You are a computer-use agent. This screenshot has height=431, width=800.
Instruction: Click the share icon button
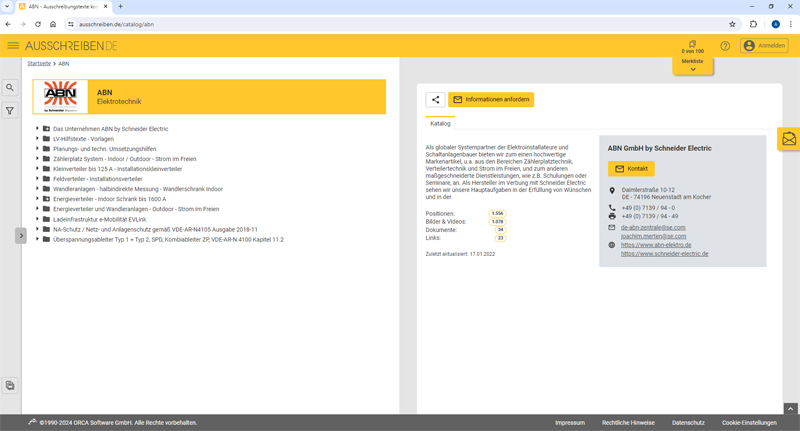click(435, 99)
